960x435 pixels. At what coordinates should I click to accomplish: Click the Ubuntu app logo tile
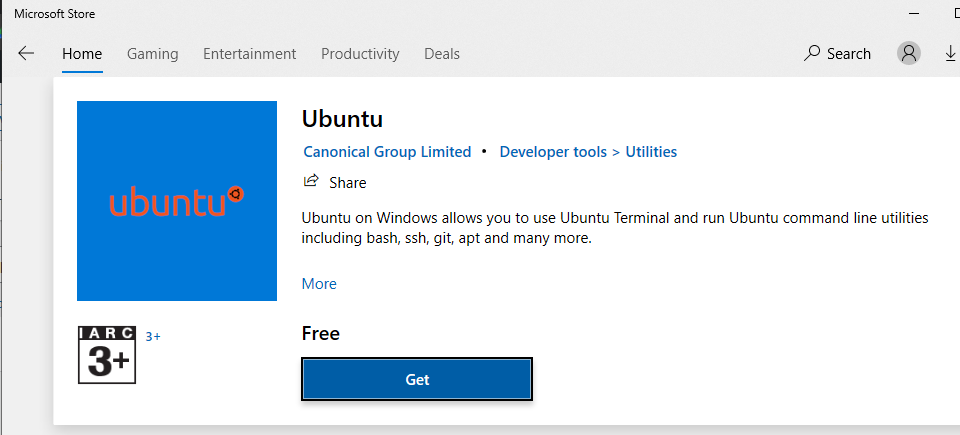point(177,201)
